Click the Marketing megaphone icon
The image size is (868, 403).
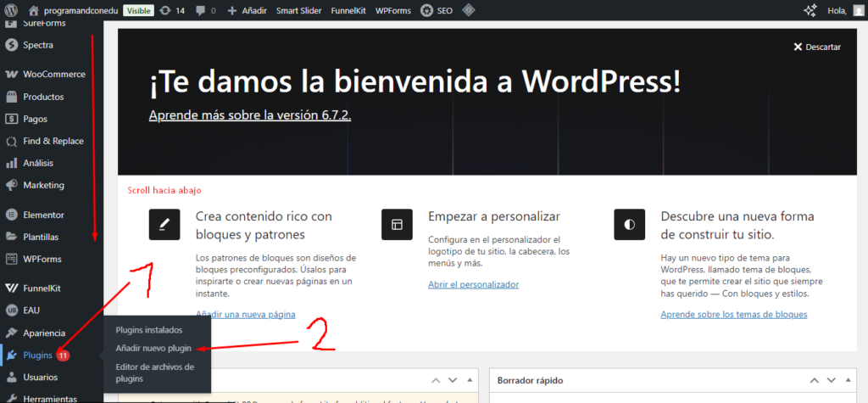tap(11, 185)
